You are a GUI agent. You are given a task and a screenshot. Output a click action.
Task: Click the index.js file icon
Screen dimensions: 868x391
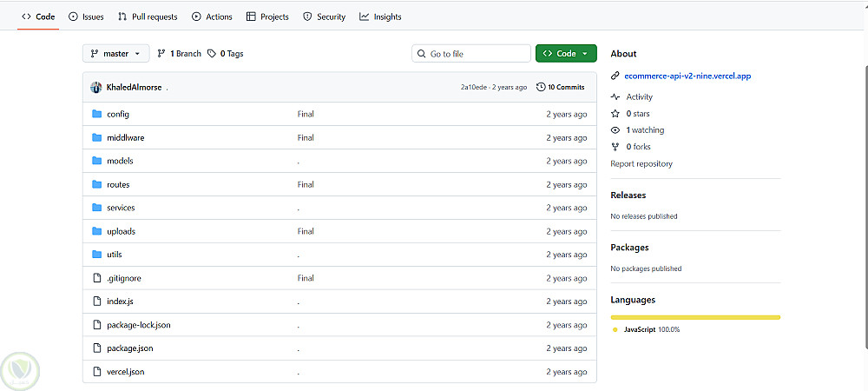(97, 302)
